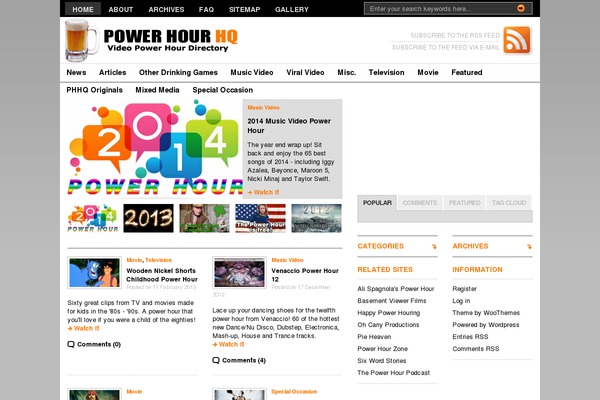Open Wooden Nickel Shorts Childhood Power Hour
This screenshot has height=400, width=600.
(162, 275)
